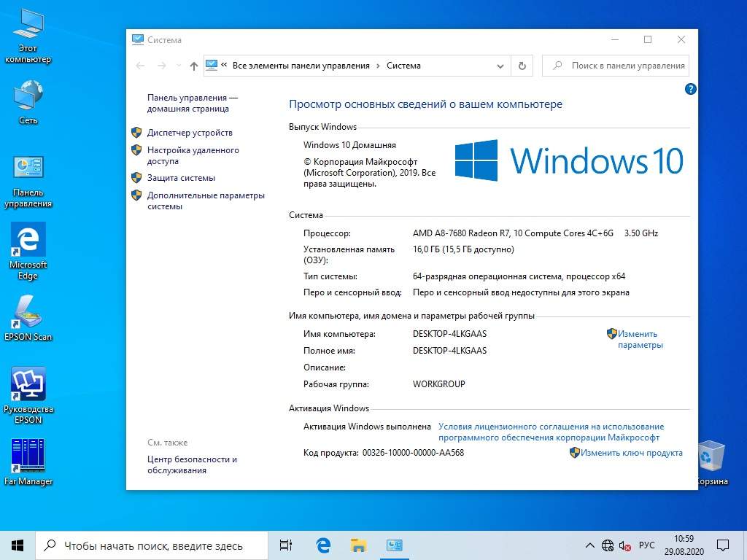Maximize the Система window

click(x=648, y=39)
